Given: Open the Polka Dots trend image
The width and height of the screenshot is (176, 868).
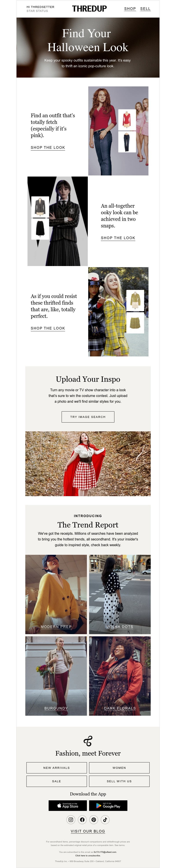Looking at the screenshot, I should 120,594.
